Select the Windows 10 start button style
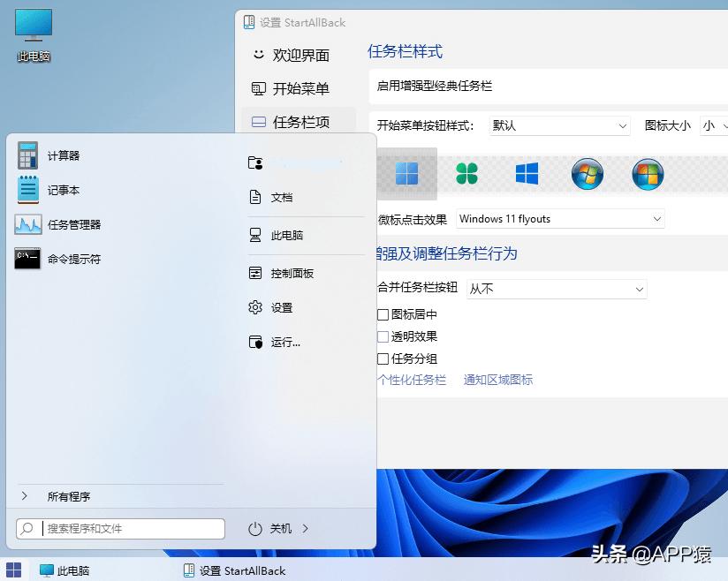The height and width of the screenshot is (581, 728). [x=527, y=174]
